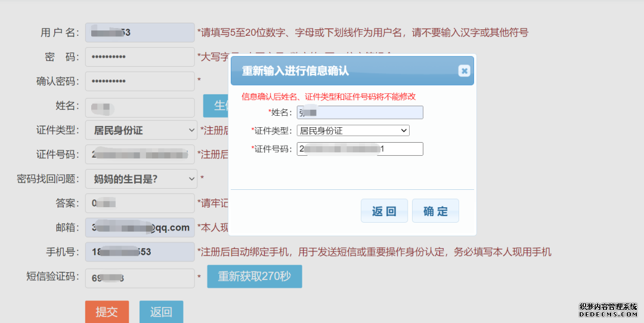Click the blue 返回 button below form

click(161, 312)
